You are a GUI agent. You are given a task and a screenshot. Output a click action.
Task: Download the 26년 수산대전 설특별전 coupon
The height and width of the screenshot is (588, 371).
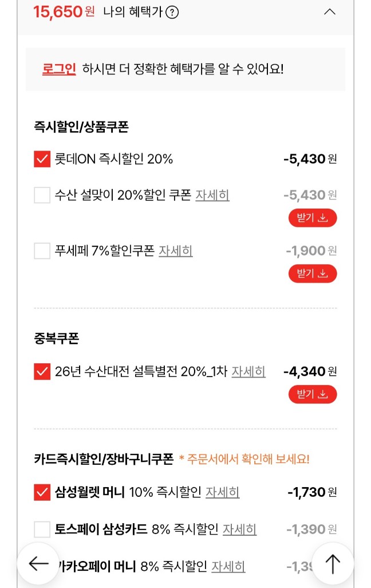pyautogui.click(x=312, y=394)
